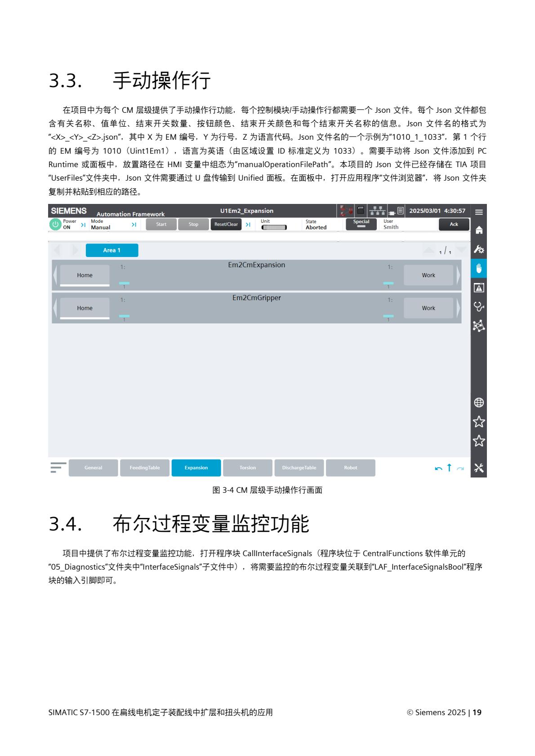Viewport: 535px width, 756px height.
Task: Open the alarm warning icon in sidebar
Action: (x=479, y=287)
